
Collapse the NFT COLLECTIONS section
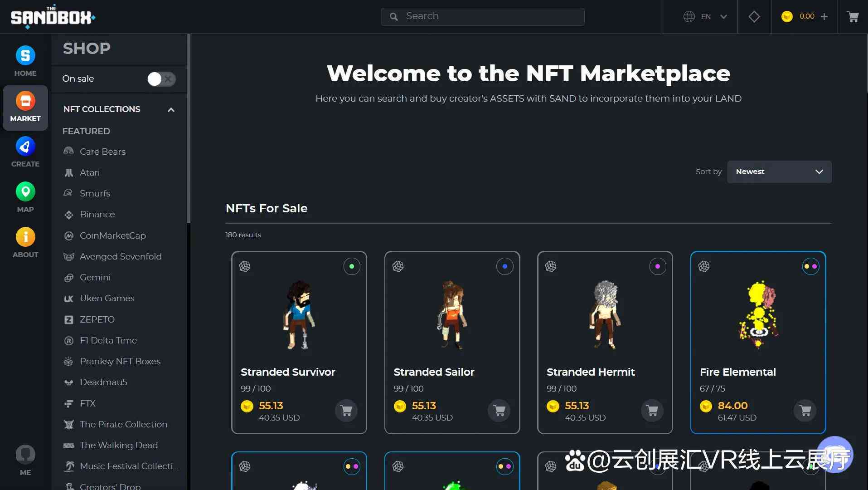pyautogui.click(x=171, y=109)
